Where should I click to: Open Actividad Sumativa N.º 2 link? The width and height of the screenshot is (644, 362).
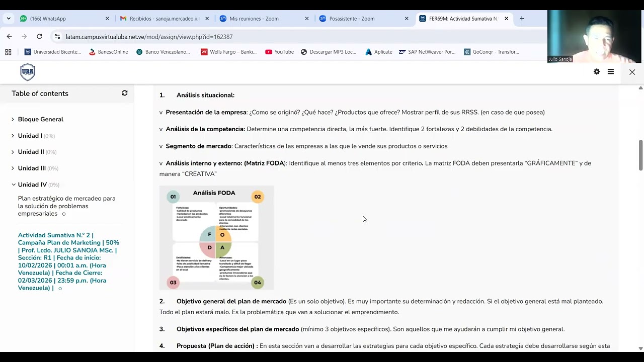[x=68, y=261]
